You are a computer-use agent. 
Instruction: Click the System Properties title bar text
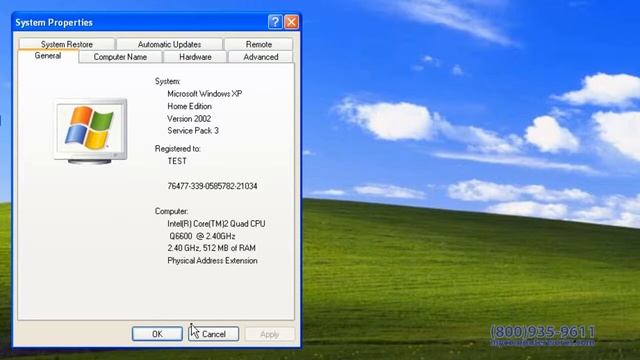pos(54,22)
